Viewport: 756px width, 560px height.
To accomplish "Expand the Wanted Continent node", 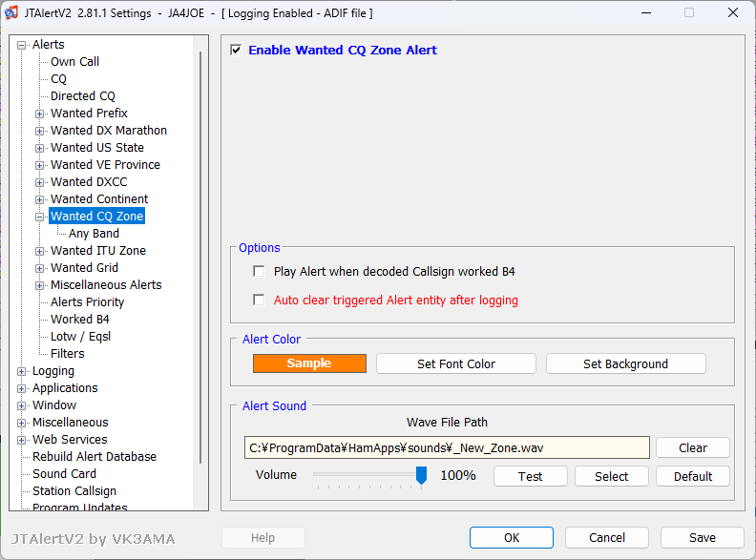I will point(39,199).
